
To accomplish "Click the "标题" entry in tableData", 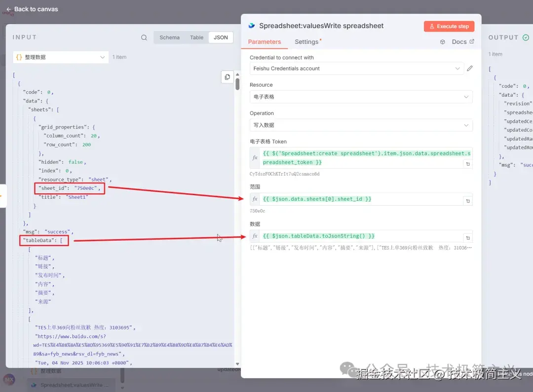I will [43, 258].
